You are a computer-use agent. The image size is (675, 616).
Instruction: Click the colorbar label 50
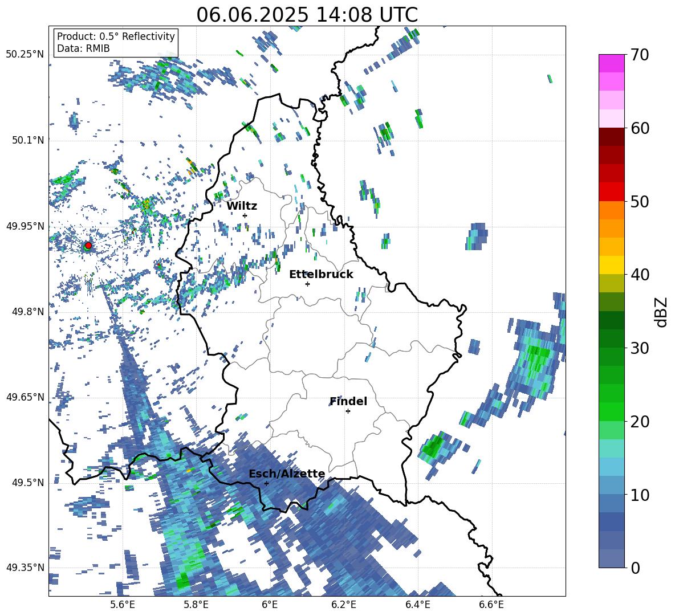tap(640, 202)
